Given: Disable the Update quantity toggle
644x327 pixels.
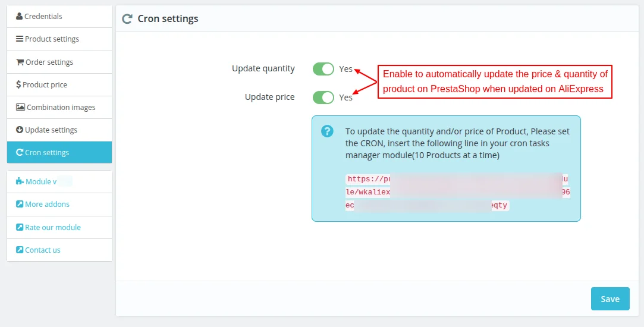Looking at the screenshot, I should tap(323, 69).
